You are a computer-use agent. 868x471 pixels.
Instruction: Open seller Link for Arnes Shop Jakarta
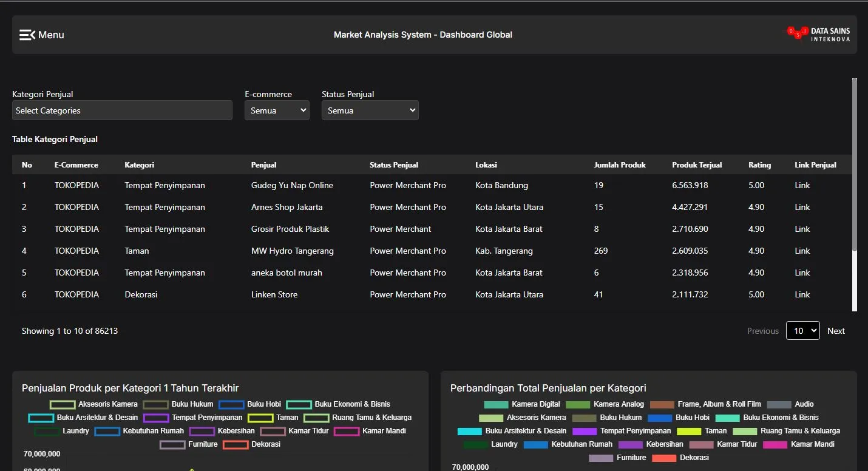802,207
